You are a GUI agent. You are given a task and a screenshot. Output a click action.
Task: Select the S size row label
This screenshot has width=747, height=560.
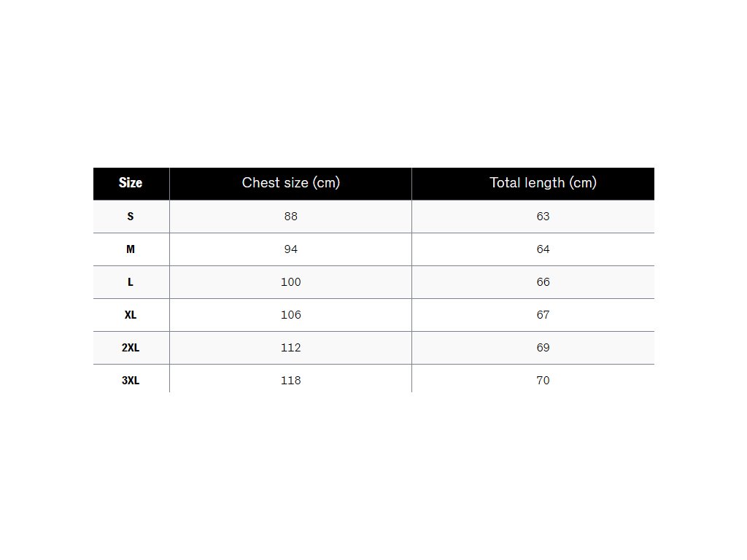point(131,217)
